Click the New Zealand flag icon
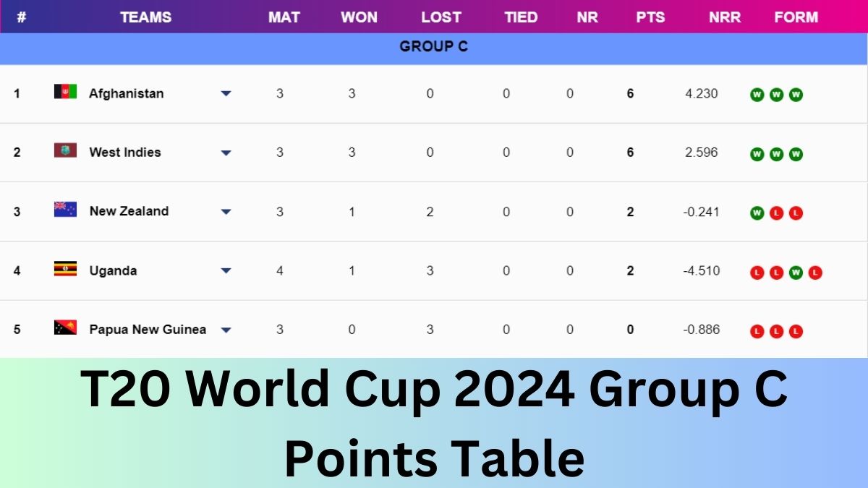Screen dimensions: 868x488 65,210
